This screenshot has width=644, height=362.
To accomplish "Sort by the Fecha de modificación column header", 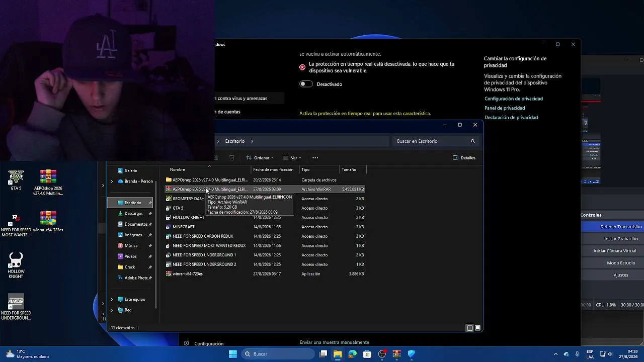I will click(x=273, y=170).
